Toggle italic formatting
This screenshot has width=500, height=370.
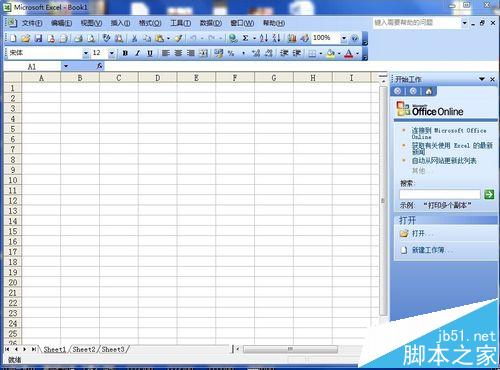pyautogui.click(x=137, y=53)
